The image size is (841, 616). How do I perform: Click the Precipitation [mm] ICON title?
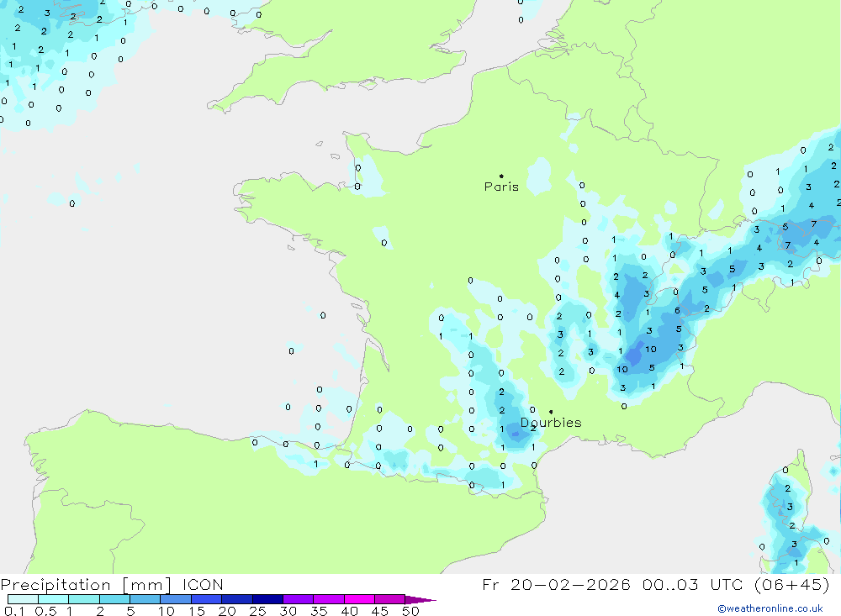(112, 584)
